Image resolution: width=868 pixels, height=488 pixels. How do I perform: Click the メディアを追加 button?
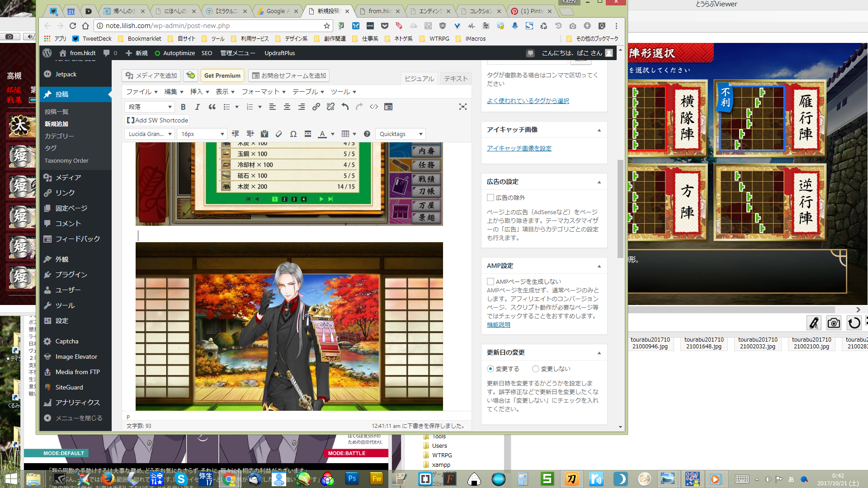pos(151,75)
